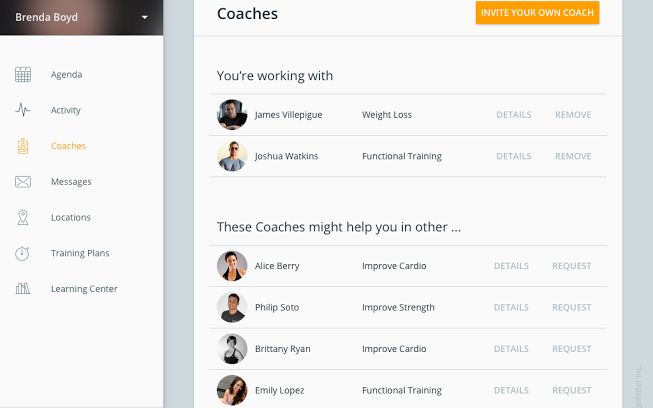This screenshot has width=653, height=408.
Task: Click the Locations map pin icon
Action: tap(22, 217)
